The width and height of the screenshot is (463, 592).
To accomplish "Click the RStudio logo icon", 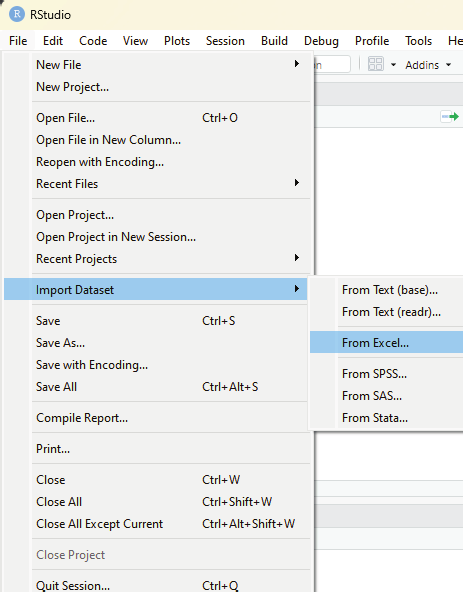I will tap(17, 14).
